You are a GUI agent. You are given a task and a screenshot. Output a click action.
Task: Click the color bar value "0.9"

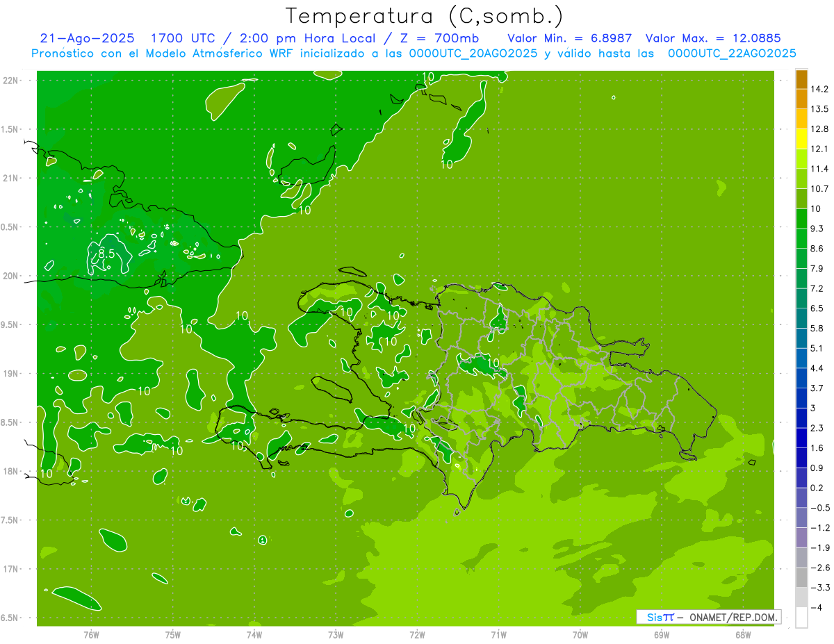(x=817, y=468)
